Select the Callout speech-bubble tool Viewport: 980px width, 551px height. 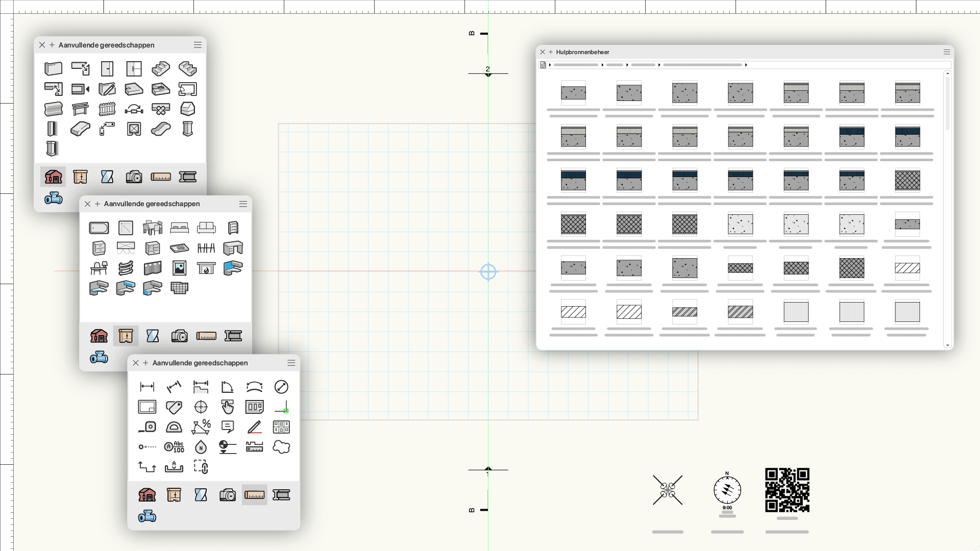click(x=228, y=427)
